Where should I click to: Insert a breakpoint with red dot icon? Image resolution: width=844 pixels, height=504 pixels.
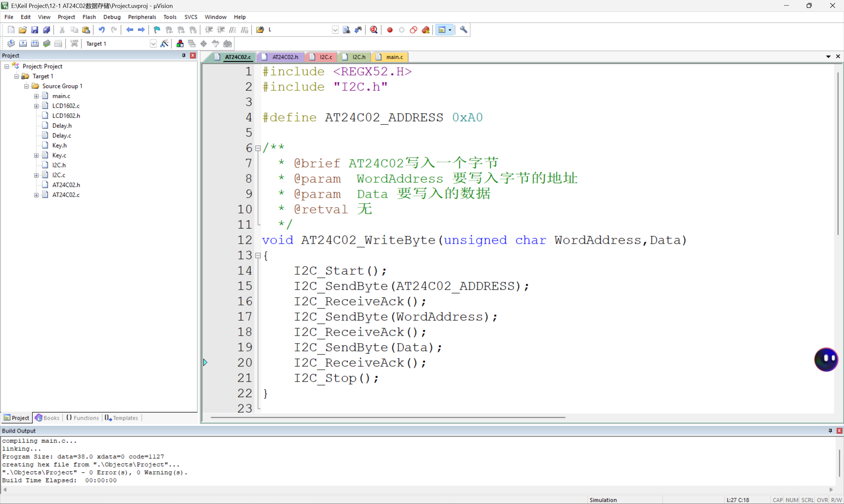[x=390, y=30]
